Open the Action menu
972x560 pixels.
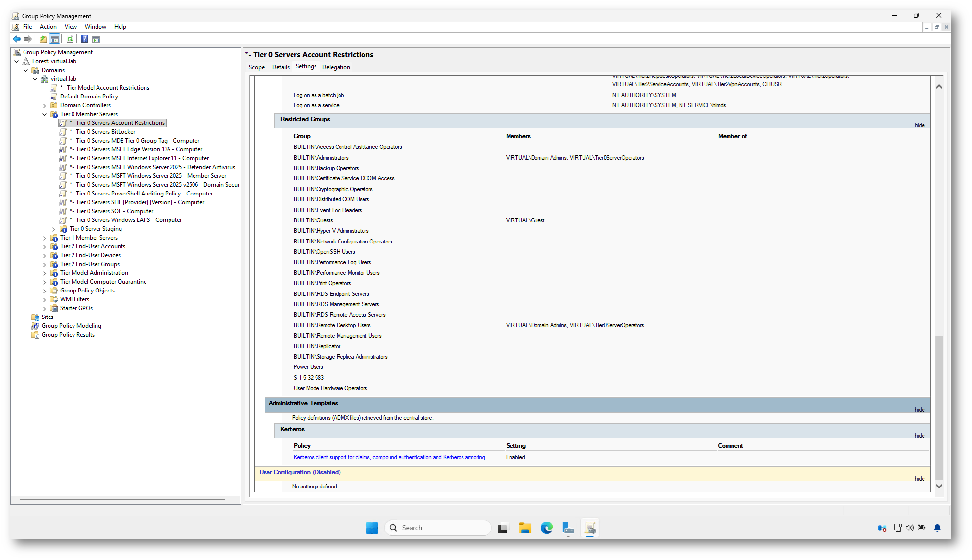pyautogui.click(x=48, y=27)
